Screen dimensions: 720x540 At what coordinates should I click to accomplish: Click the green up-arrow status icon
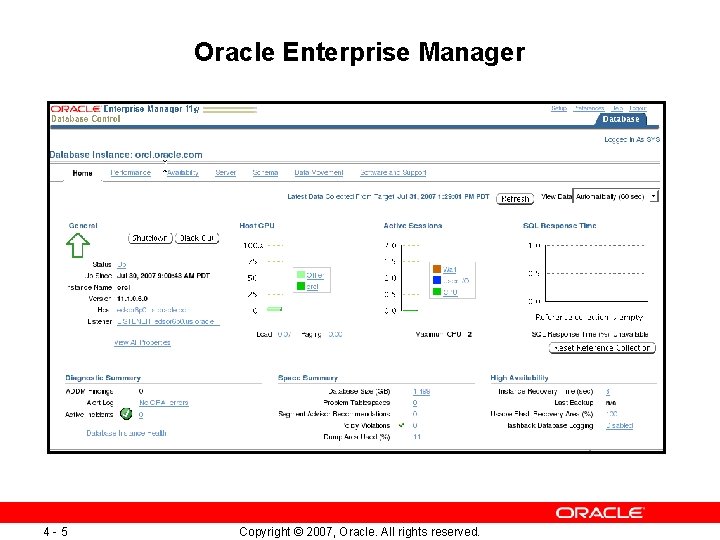(78, 245)
